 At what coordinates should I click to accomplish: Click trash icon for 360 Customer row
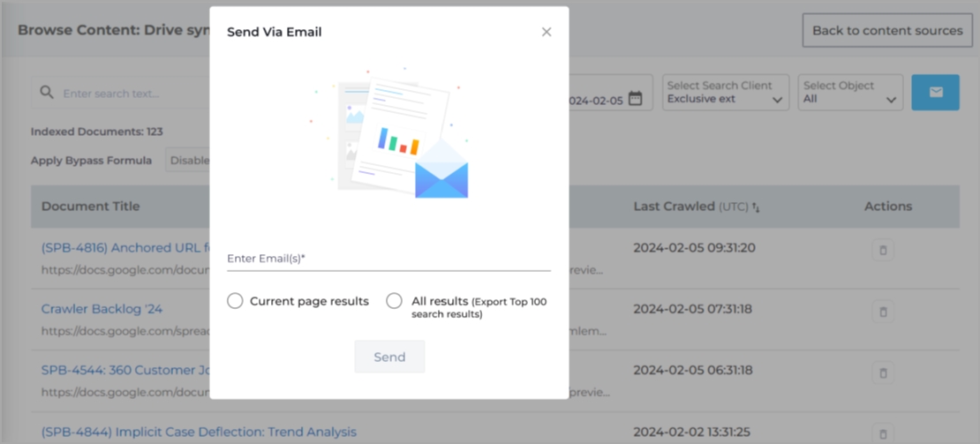880,373
